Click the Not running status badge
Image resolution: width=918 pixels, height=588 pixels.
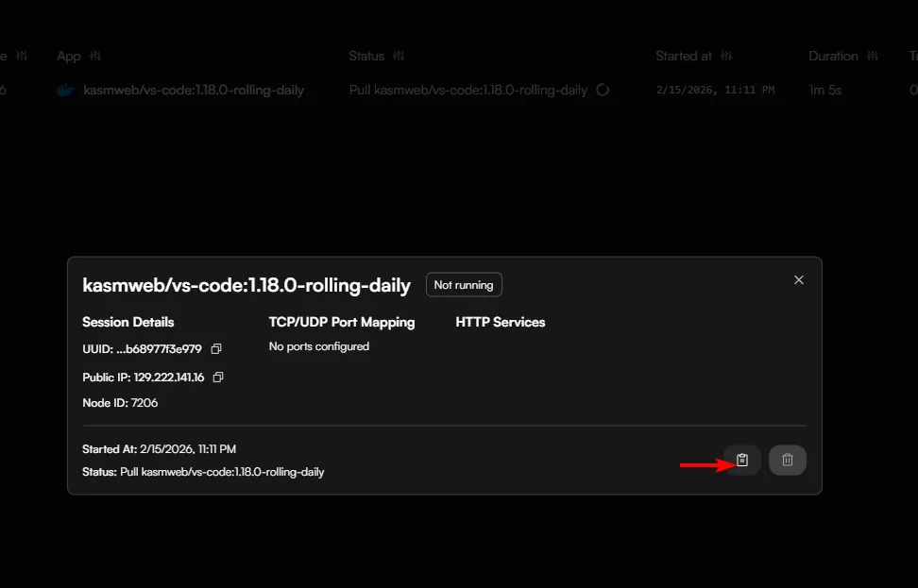pos(464,285)
